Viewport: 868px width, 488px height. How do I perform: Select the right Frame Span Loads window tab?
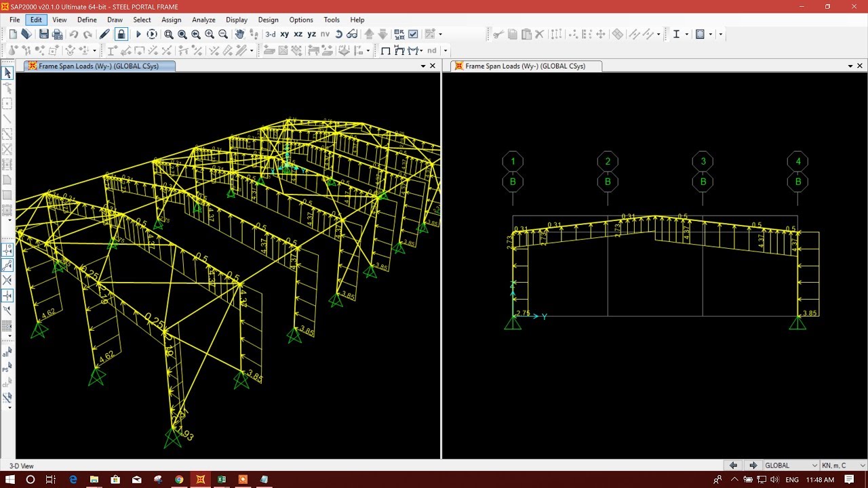point(524,66)
